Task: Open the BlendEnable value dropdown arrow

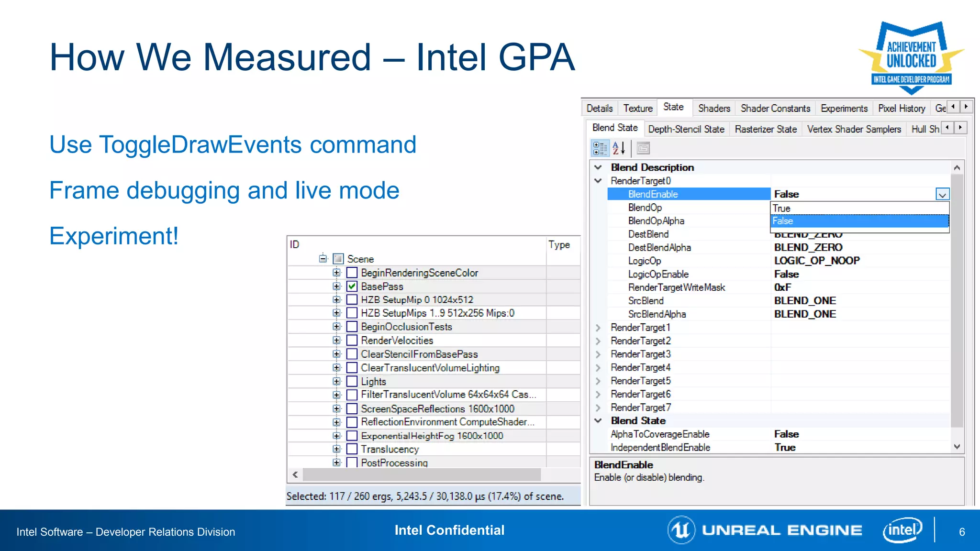Action: tap(942, 194)
